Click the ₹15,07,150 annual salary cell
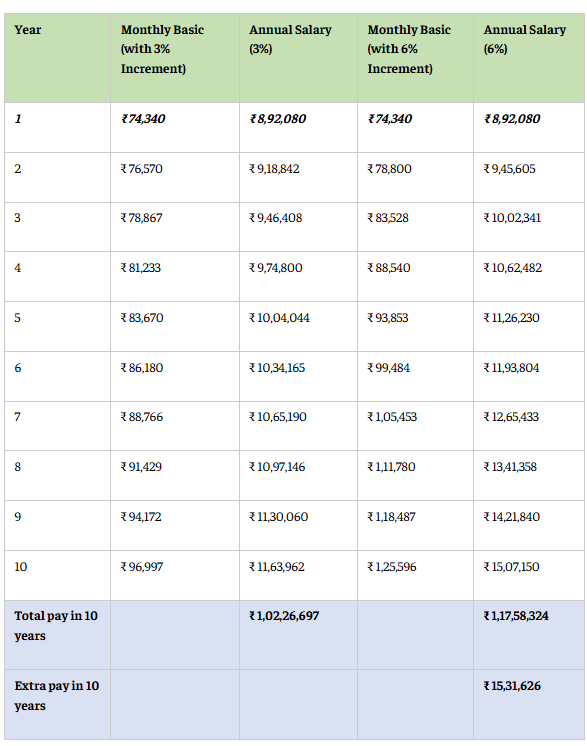The height and width of the screenshot is (746, 587). click(x=512, y=567)
